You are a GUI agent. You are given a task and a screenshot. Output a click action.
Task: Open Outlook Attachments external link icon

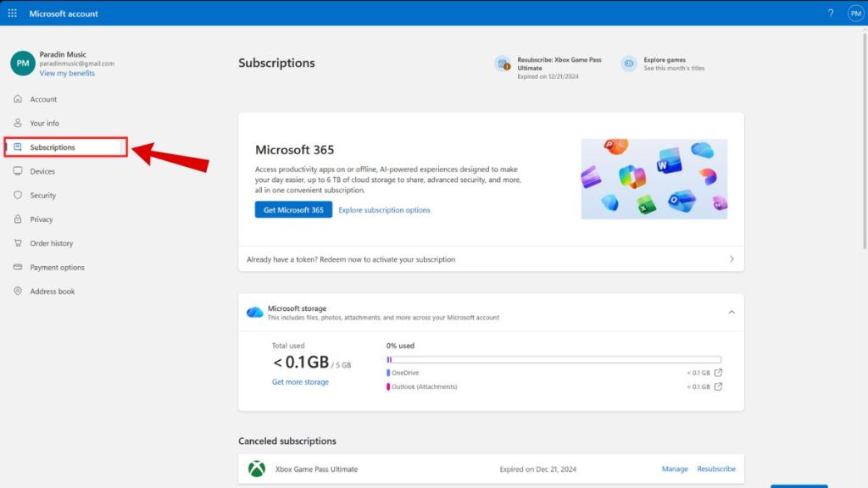click(719, 387)
